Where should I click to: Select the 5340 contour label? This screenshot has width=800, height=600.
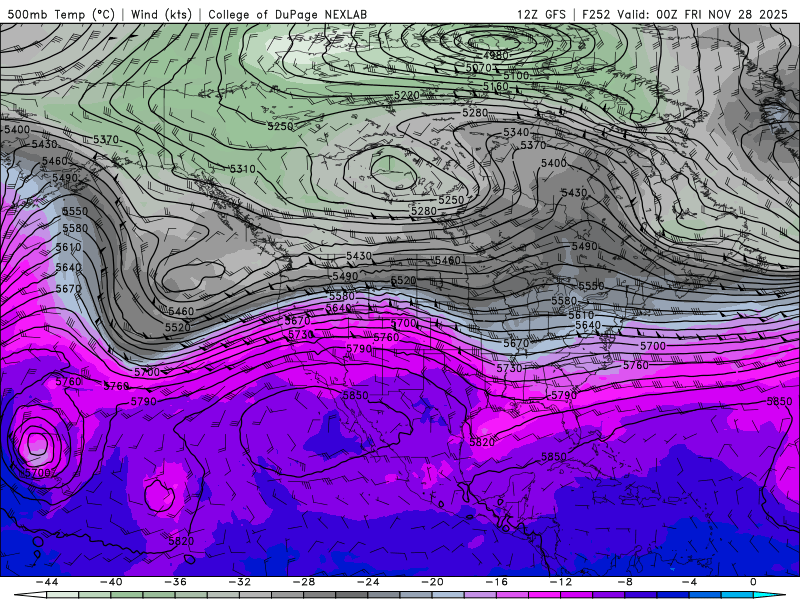click(x=516, y=132)
